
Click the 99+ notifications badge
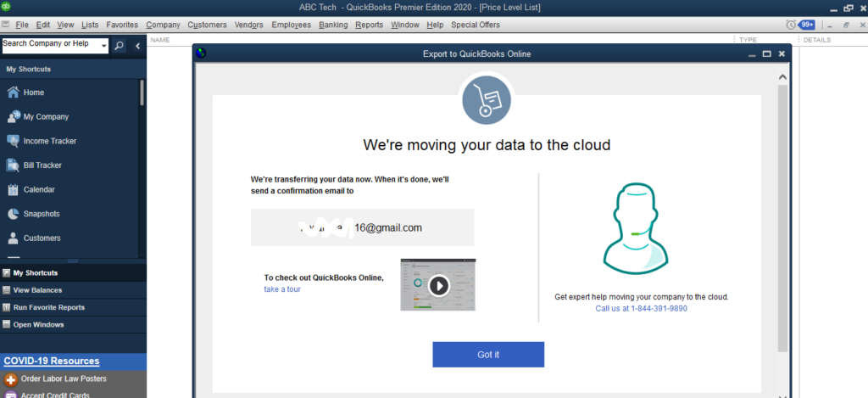click(x=807, y=25)
